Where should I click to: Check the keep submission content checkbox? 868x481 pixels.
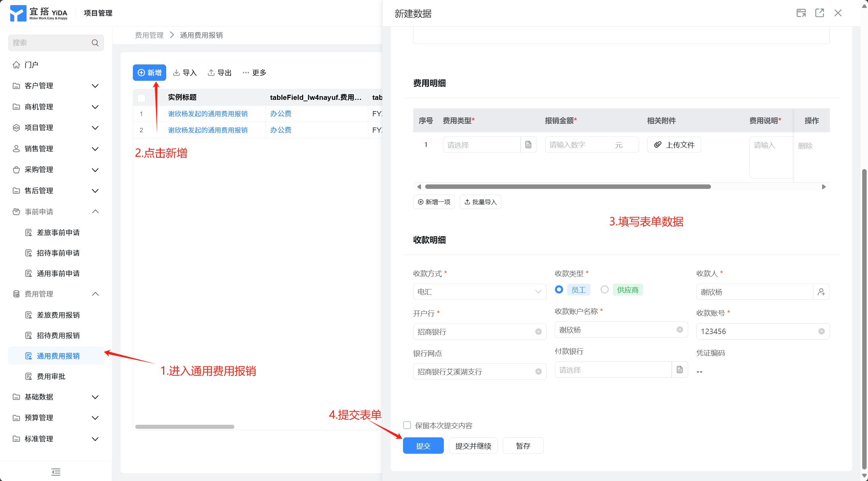[407, 425]
